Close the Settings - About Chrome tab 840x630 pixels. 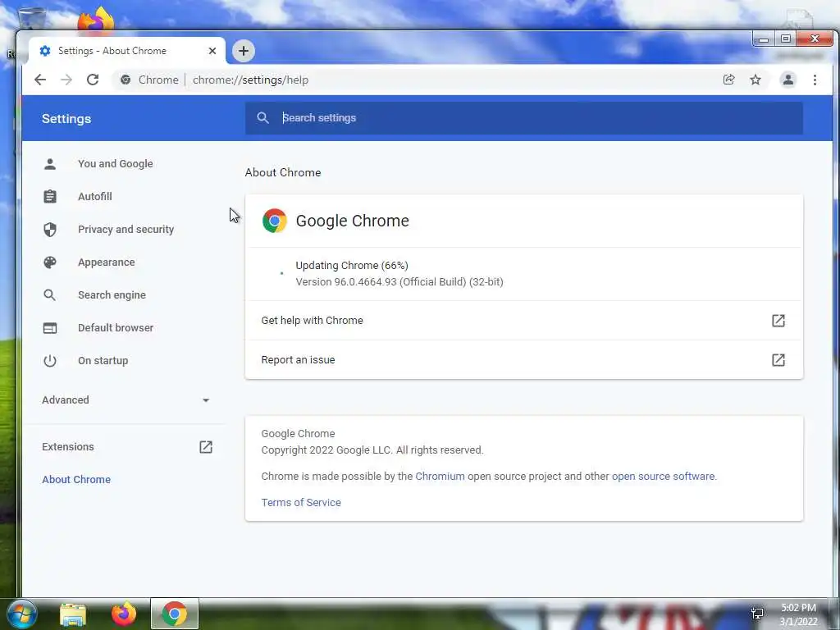[x=212, y=51]
